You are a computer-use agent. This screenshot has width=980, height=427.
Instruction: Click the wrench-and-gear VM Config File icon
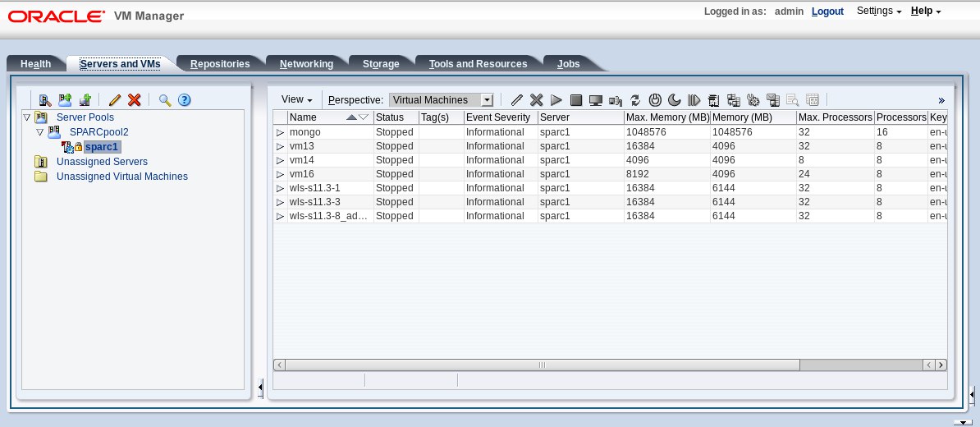click(753, 100)
